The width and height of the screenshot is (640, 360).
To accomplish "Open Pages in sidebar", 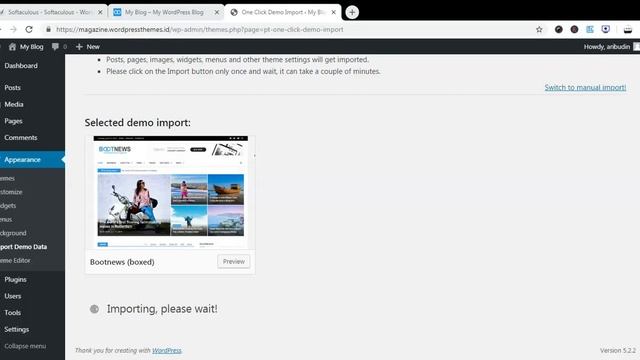I will (13, 121).
